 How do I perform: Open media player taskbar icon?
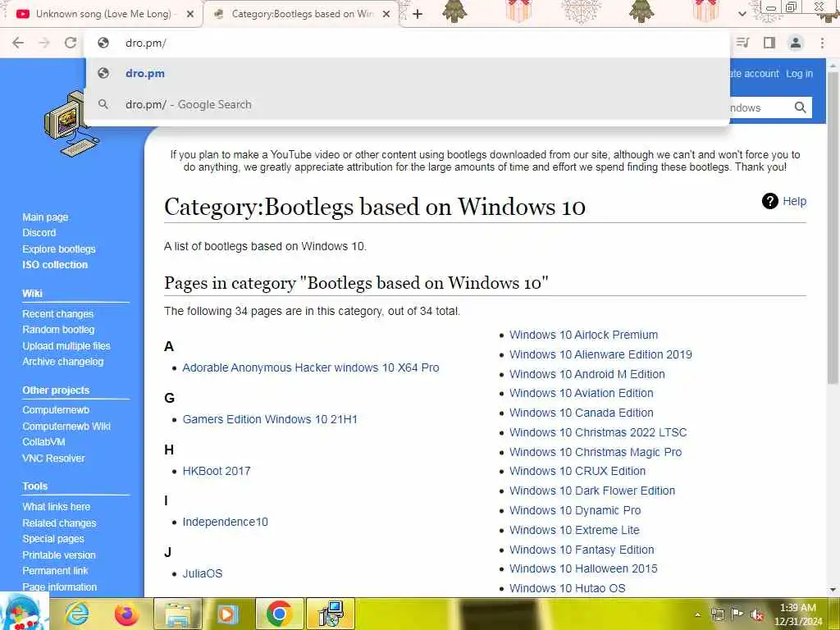pyautogui.click(x=228, y=614)
